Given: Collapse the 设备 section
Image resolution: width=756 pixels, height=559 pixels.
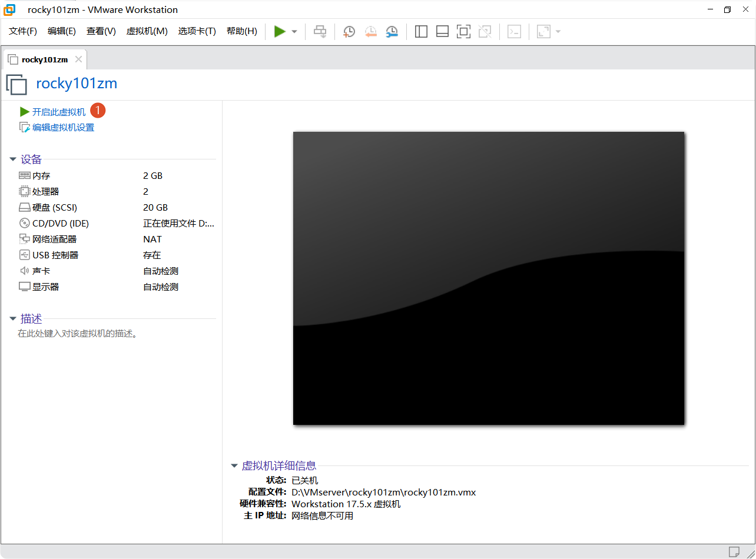Looking at the screenshot, I should point(13,159).
